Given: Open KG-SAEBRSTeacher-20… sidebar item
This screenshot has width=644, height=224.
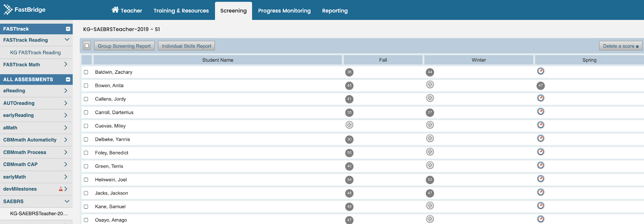Looking at the screenshot, I should coord(39,214).
